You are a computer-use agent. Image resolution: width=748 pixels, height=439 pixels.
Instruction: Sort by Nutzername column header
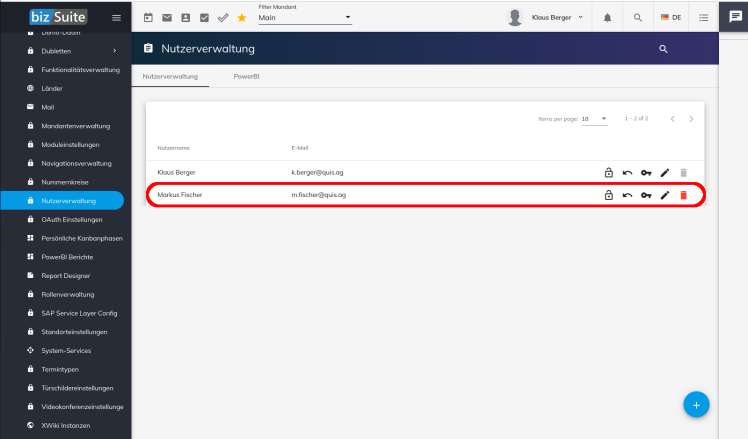(174, 148)
